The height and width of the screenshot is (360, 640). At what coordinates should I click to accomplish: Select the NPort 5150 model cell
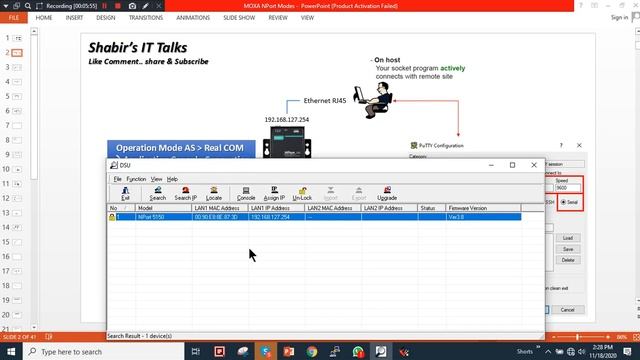click(x=163, y=217)
